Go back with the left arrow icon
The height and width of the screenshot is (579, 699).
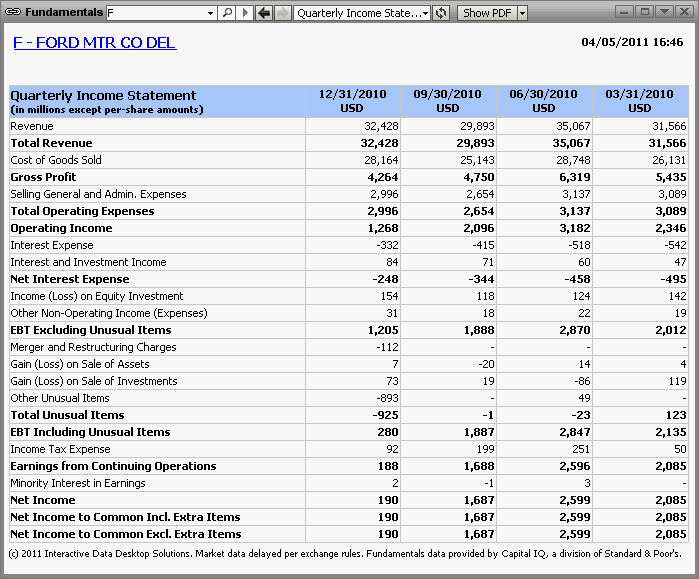click(264, 12)
